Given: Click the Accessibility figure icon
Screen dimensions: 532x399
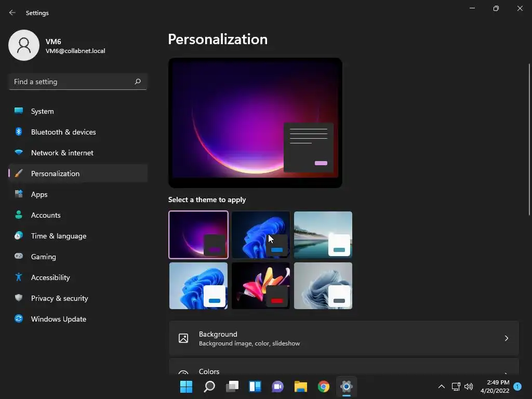Looking at the screenshot, I should click(19, 277).
